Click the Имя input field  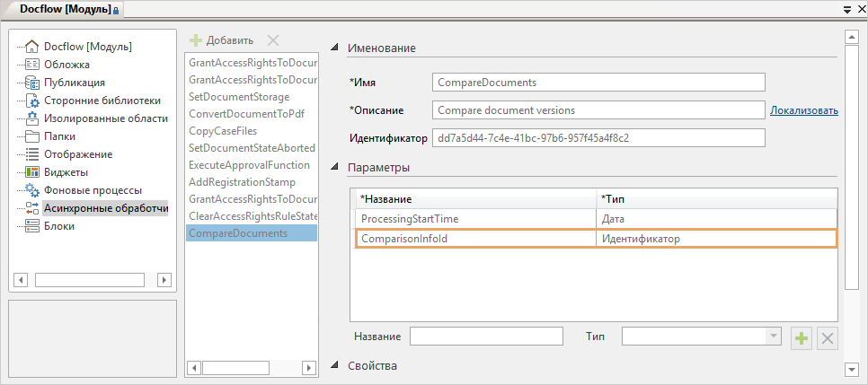click(598, 83)
